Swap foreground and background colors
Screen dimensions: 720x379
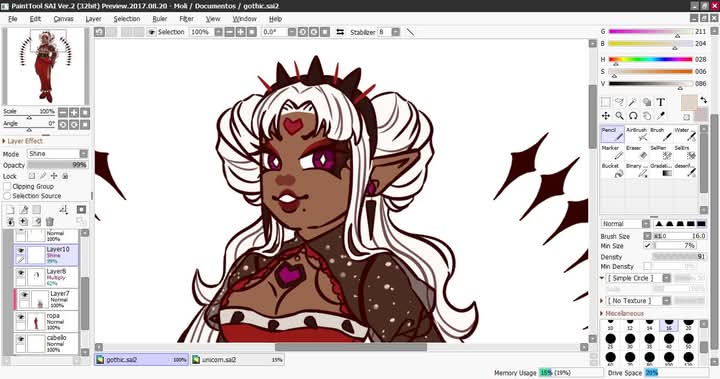click(703, 100)
